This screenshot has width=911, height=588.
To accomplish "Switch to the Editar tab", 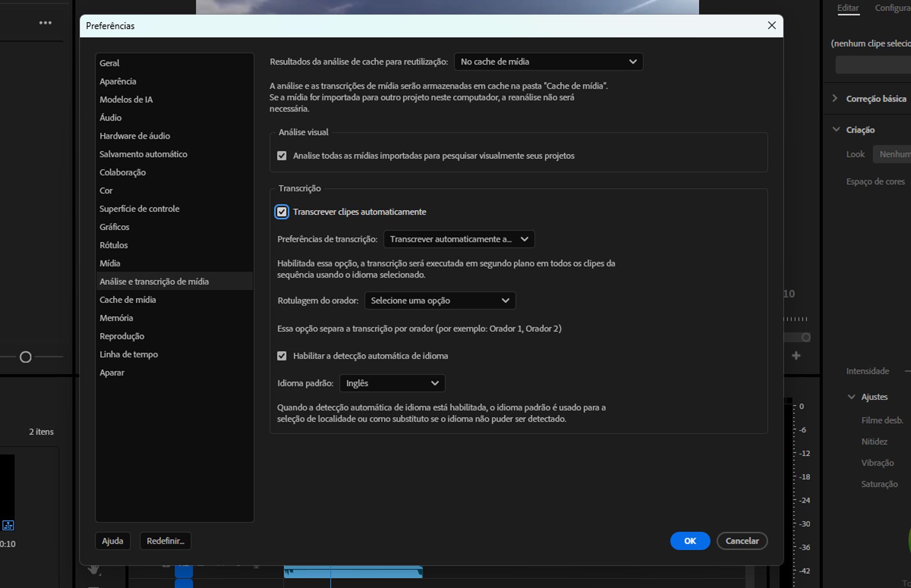I will click(847, 8).
